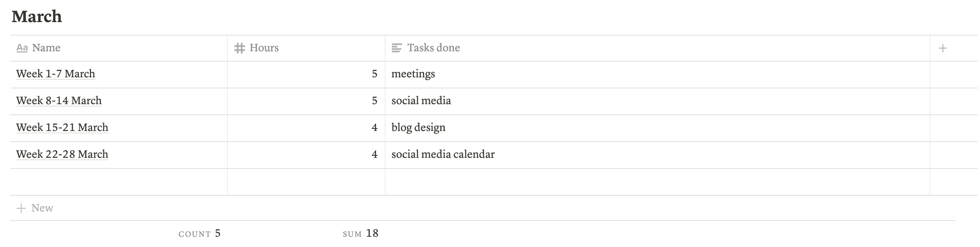Open the Week 22-28 March page
The width and height of the screenshot is (980, 247).
[62, 154]
